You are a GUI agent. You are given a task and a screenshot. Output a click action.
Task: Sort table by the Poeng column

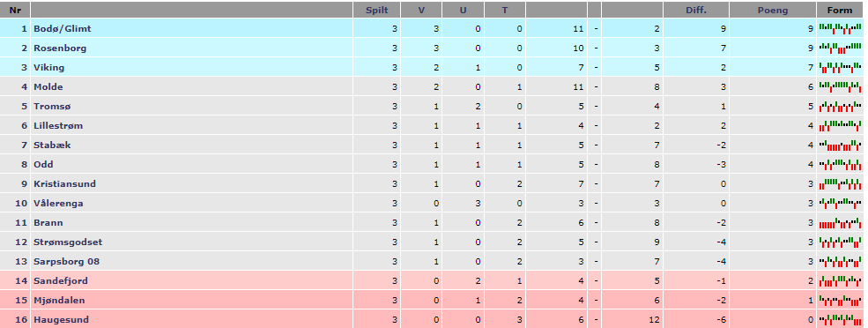point(773,10)
